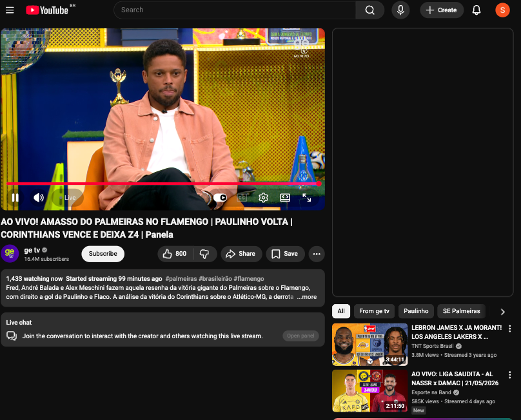This screenshot has height=420, width=521.
Task: Focus the Search input field
Action: point(235,10)
